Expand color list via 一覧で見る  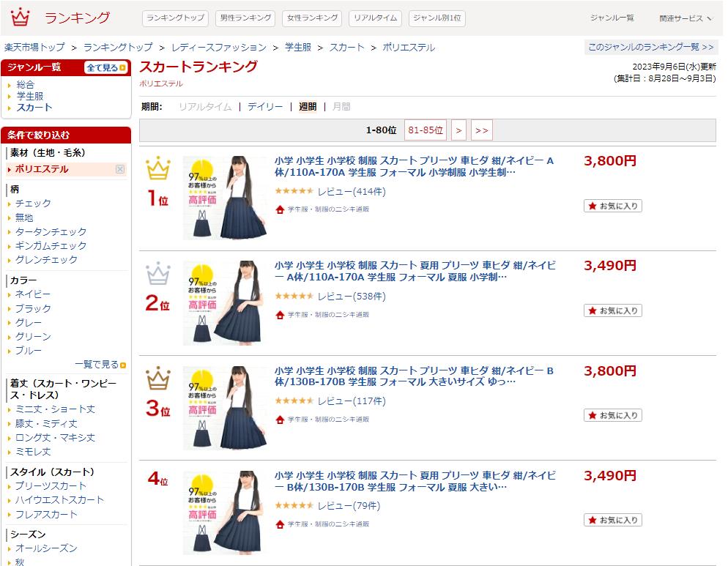tap(100, 365)
